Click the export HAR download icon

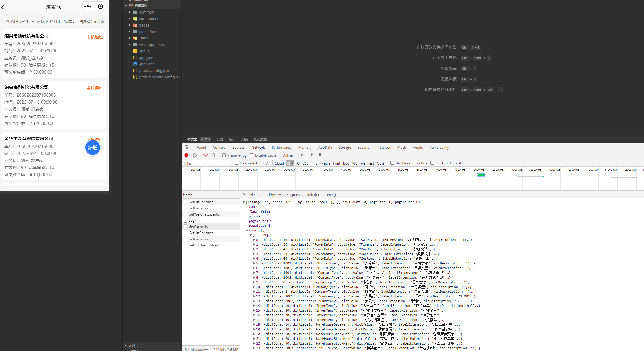pyautogui.click(x=320, y=155)
